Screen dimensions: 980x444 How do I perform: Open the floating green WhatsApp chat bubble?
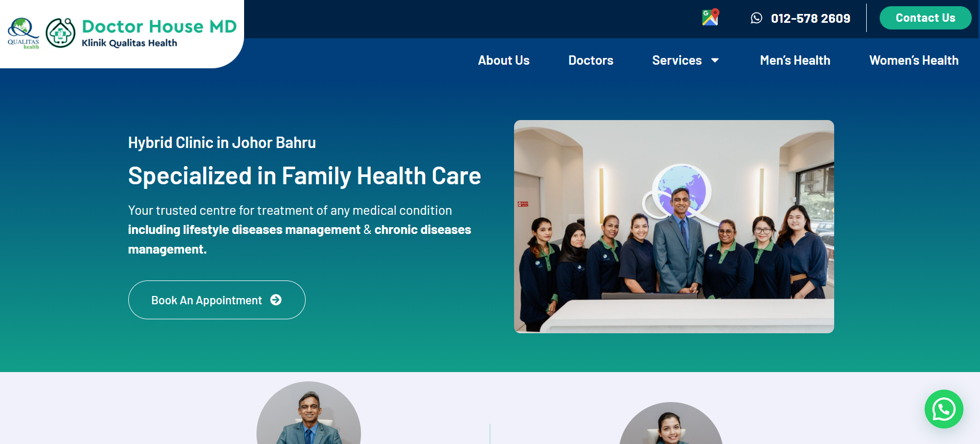coord(944,409)
